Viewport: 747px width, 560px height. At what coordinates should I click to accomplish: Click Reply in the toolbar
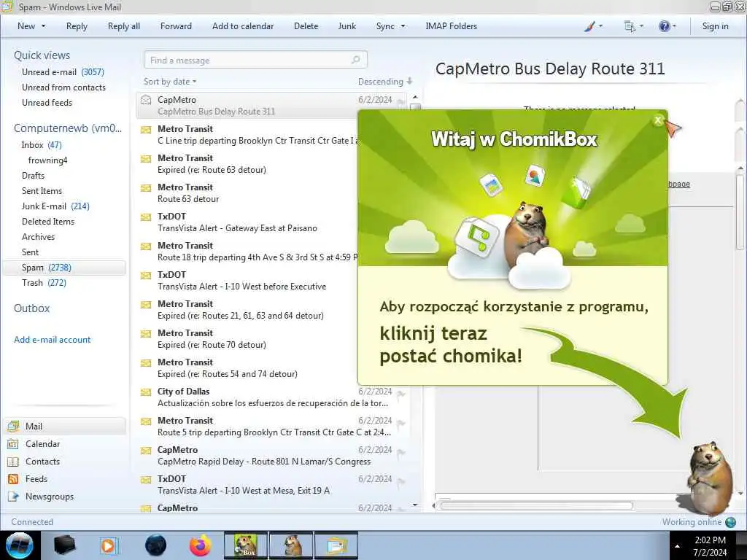77,26
